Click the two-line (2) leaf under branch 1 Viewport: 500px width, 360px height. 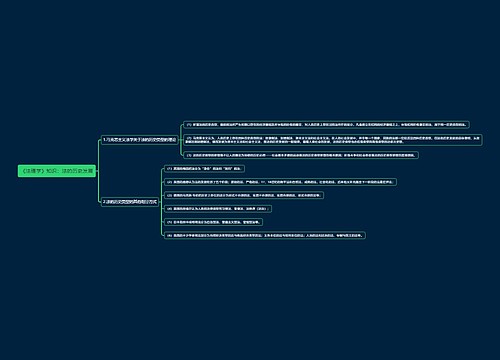[x=333, y=140]
